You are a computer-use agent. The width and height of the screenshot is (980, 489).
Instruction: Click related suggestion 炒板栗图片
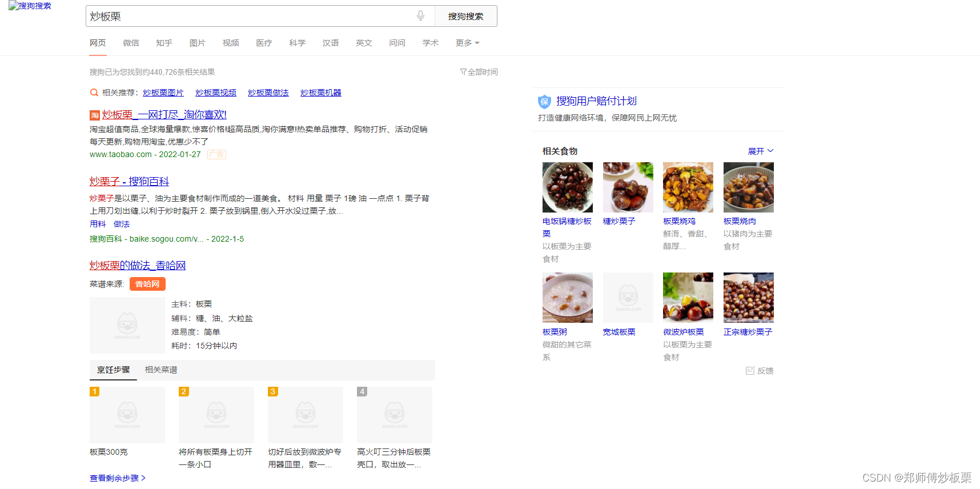163,93
